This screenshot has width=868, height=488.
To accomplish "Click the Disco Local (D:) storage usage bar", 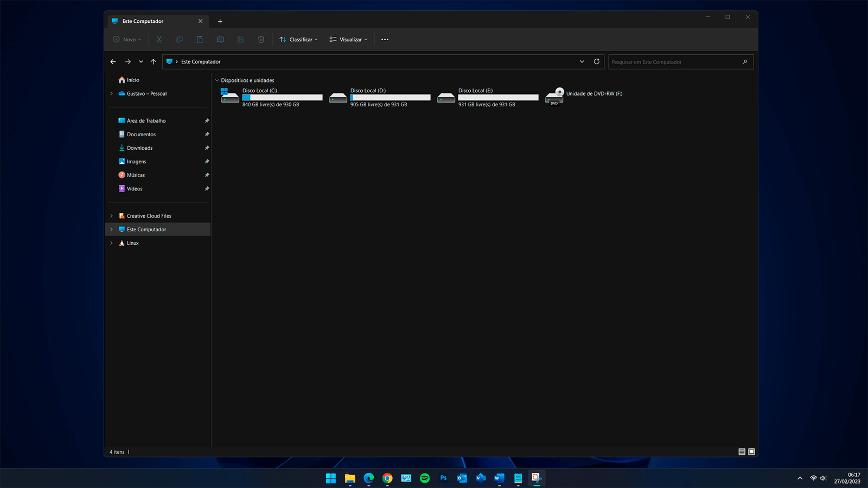I will [x=390, y=98].
